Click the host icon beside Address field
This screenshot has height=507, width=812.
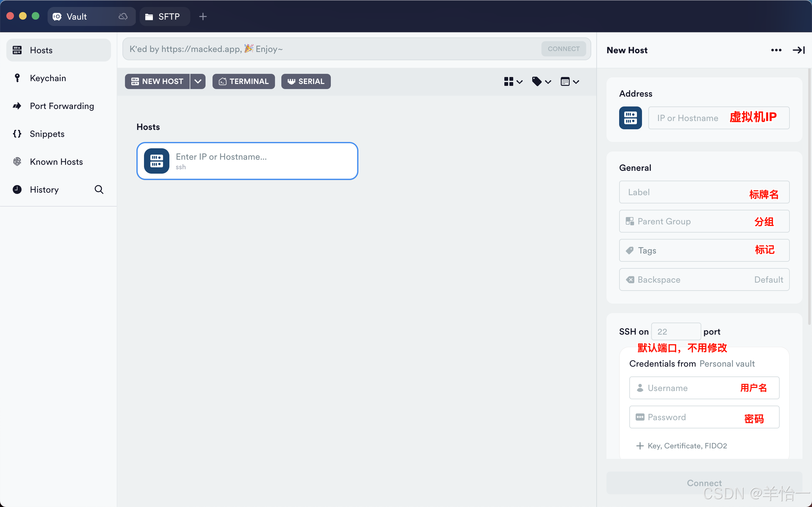(630, 118)
